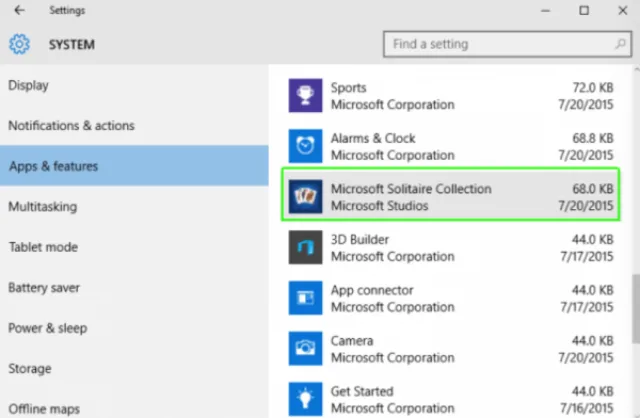Click the Sports app trophy icon
The width and height of the screenshot is (640, 418).
pyautogui.click(x=305, y=96)
